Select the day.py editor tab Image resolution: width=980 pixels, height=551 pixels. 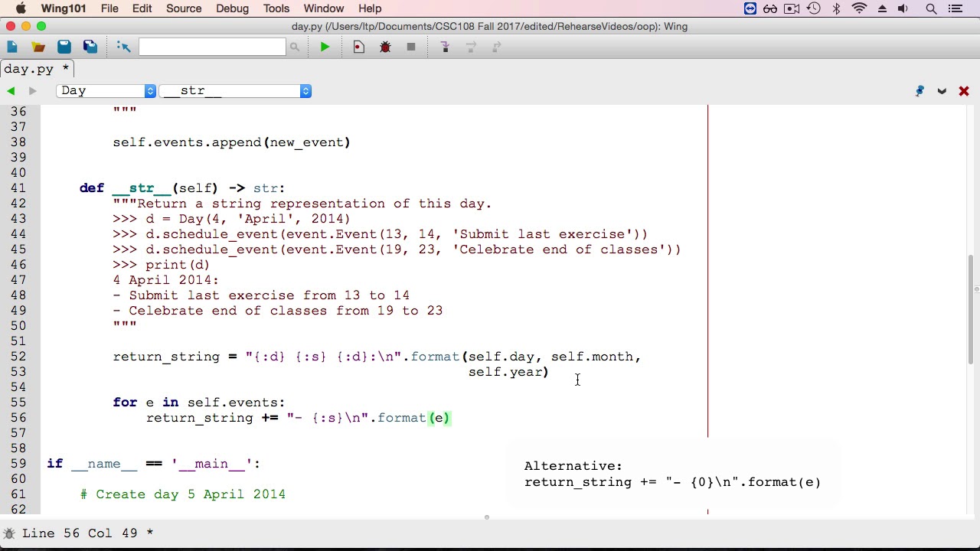(36, 69)
